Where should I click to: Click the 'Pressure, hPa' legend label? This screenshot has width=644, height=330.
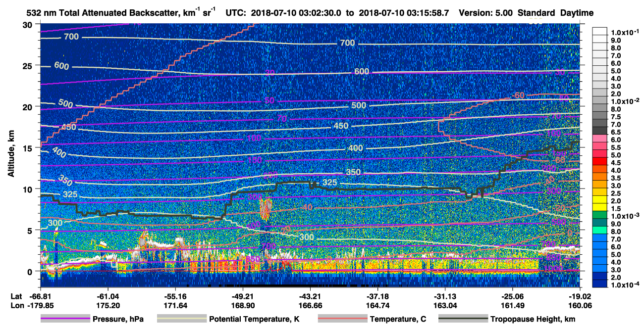coord(118,319)
